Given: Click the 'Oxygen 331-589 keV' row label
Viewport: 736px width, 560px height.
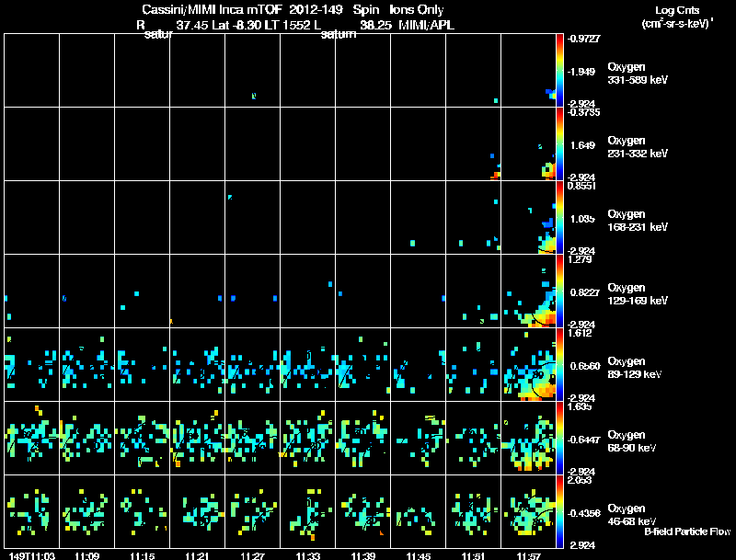Looking at the screenshot, I should [638, 74].
